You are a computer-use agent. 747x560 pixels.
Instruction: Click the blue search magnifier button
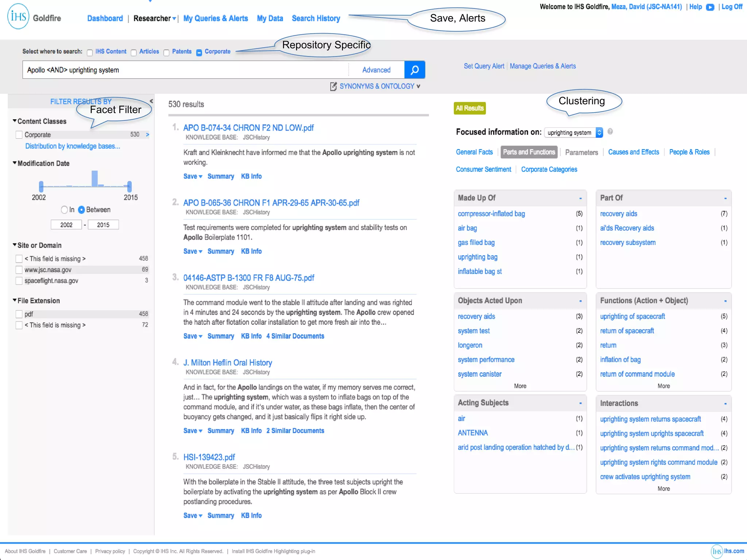[415, 70]
